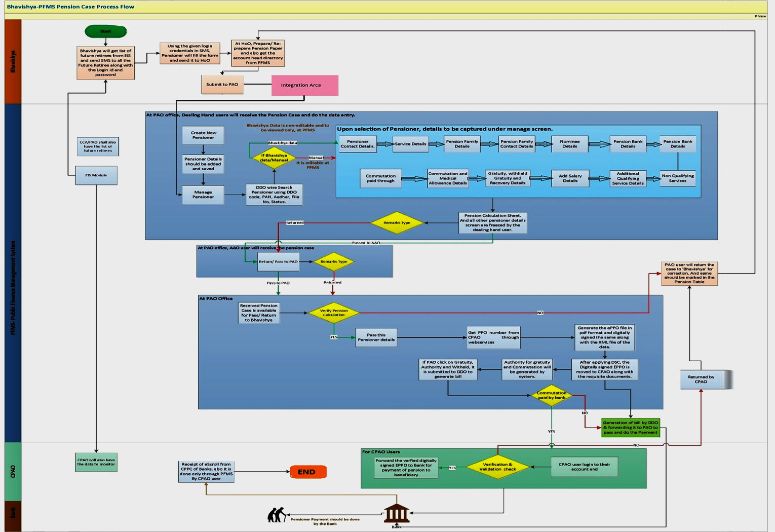Select the If Bhavishya data/Manual diamond
The width and height of the screenshot is (775, 532).
click(274, 158)
